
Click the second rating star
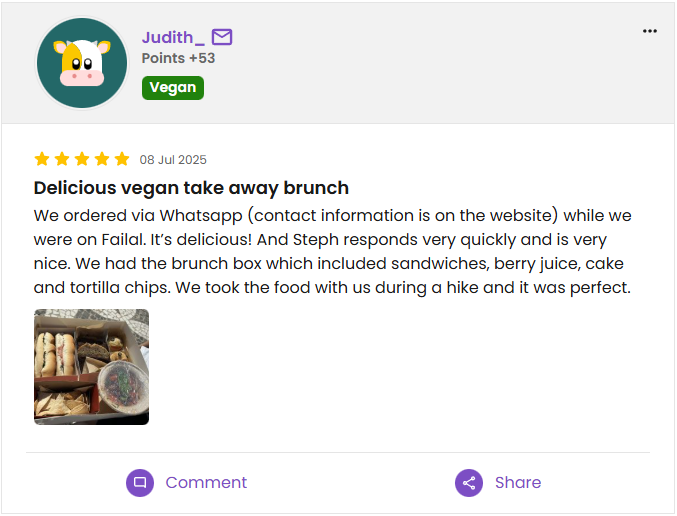pyautogui.click(x=62, y=159)
